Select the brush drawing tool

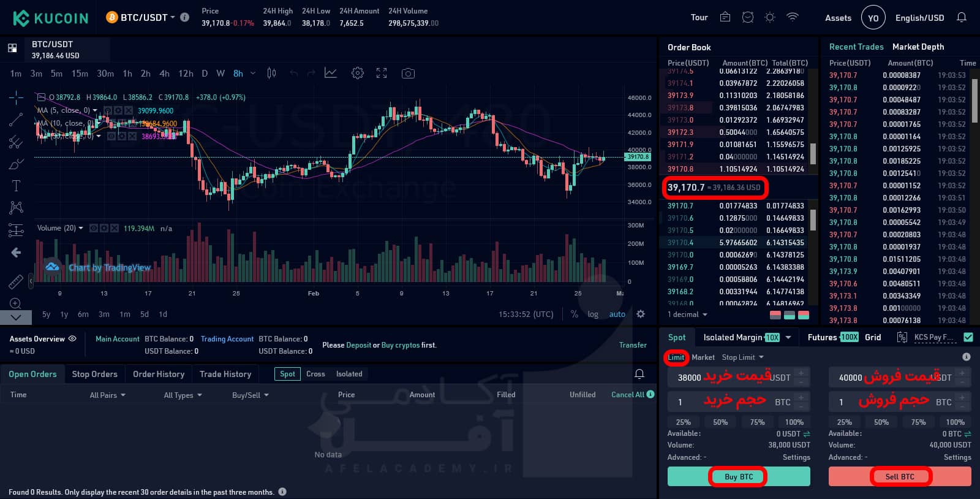(16, 164)
